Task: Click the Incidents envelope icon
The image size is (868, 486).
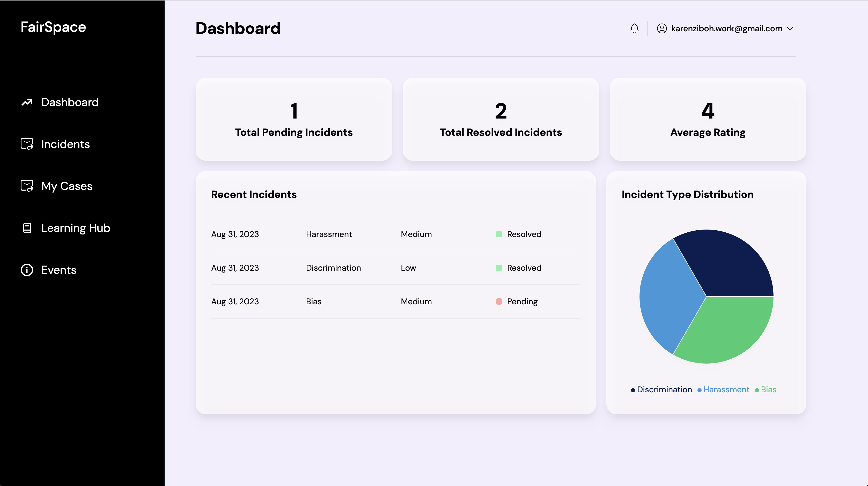Action: tap(27, 144)
